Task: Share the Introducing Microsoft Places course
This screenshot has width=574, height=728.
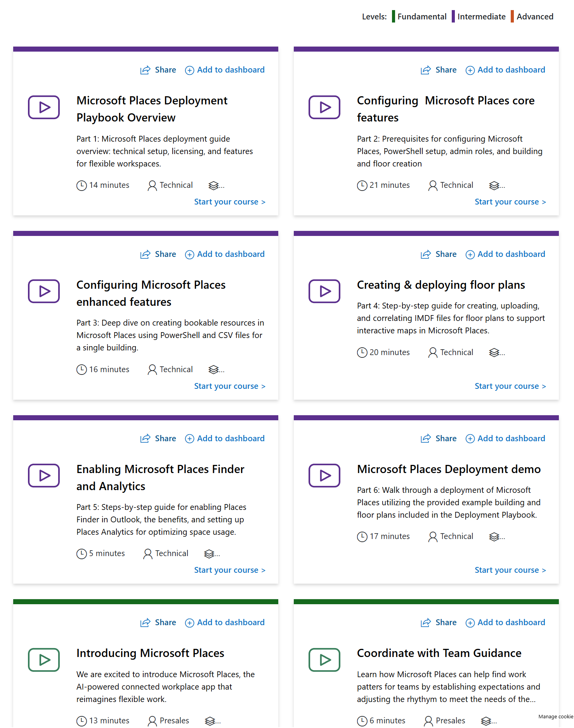Action: click(158, 622)
